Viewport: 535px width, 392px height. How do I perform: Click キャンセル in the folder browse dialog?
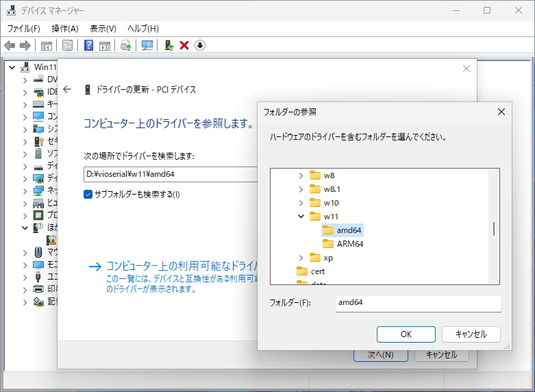[471, 334]
